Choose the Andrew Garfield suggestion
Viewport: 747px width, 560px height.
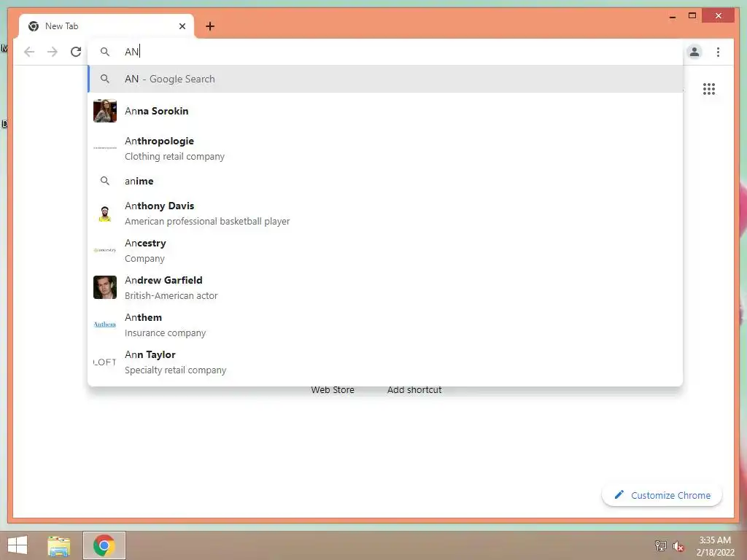[385, 287]
